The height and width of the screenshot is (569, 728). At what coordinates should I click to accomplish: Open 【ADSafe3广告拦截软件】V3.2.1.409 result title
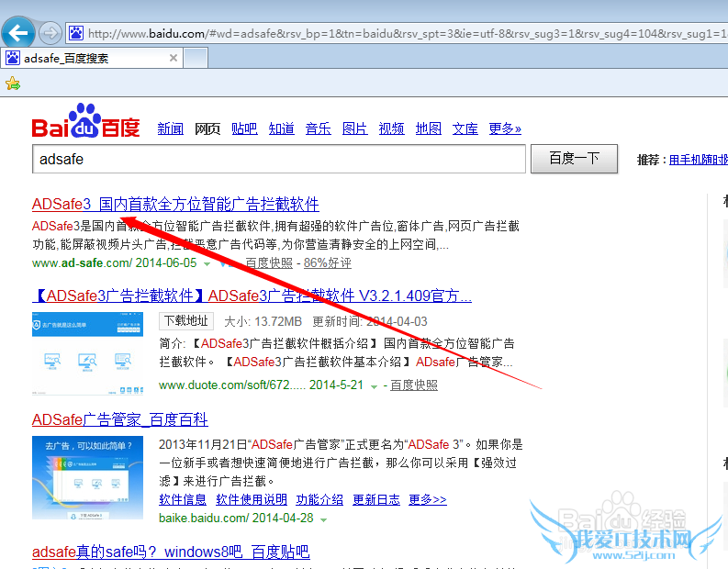(252, 296)
